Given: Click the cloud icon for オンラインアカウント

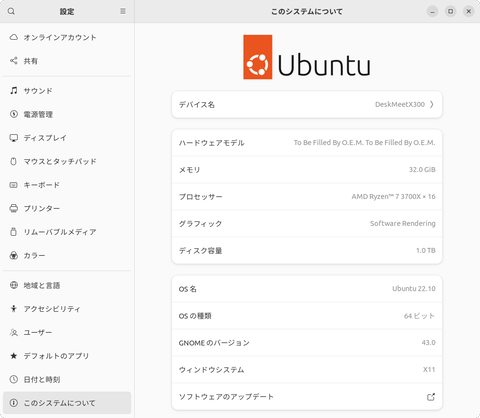Looking at the screenshot, I should (x=13, y=37).
